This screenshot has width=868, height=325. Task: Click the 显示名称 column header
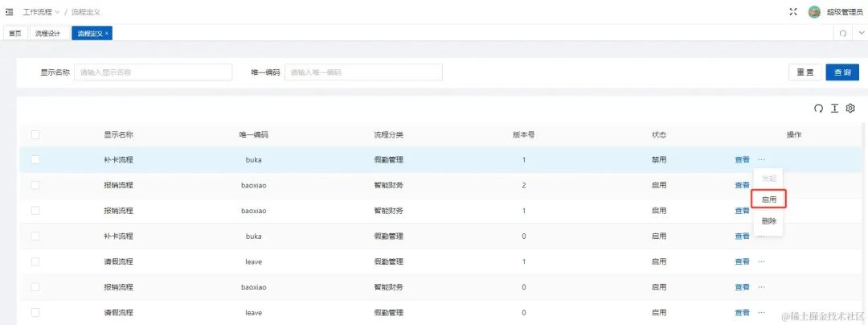[118, 134]
